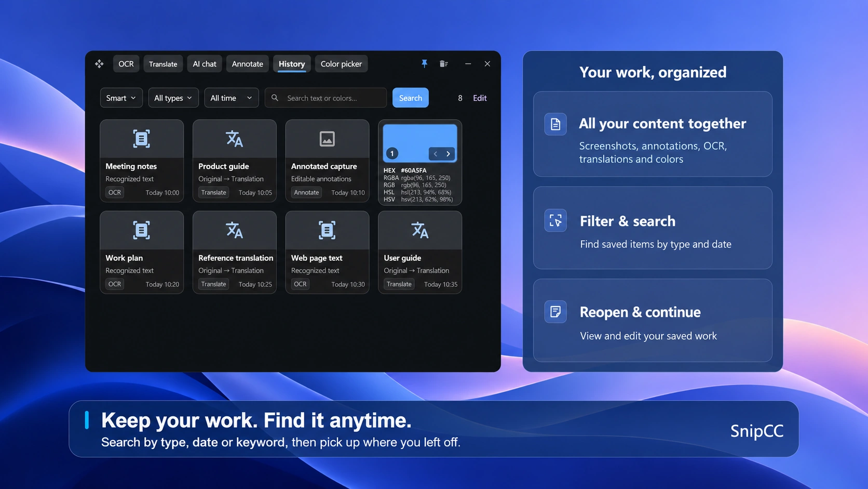Switch to the OCR tab
Viewport: 868px width, 489px height.
click(126, 64)
